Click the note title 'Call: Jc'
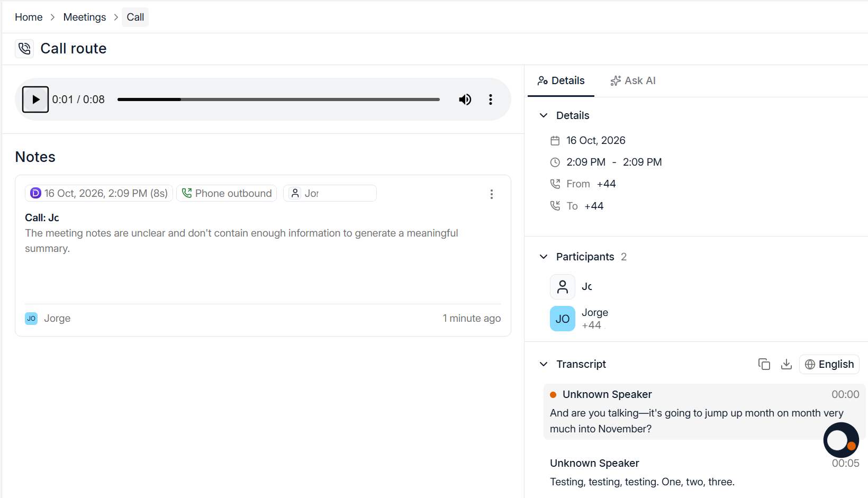The width and height of the screenshot is (868, 498). [x=42, y=218]
